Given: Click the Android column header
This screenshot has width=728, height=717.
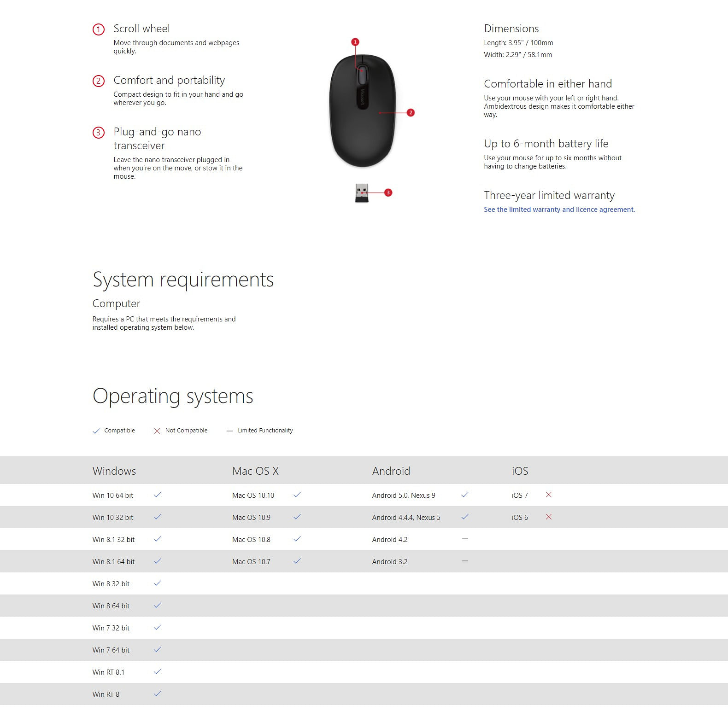Looking at the screenshot, I should coord(391,471).
